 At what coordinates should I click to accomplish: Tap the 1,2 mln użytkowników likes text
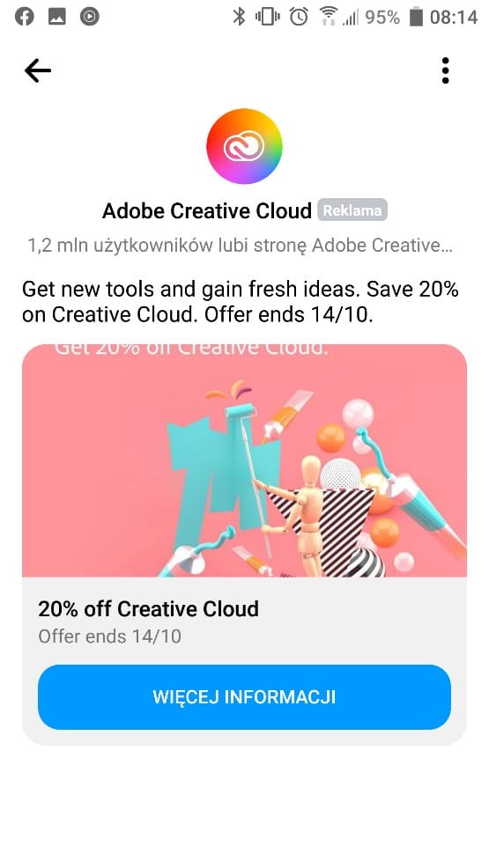241,246
